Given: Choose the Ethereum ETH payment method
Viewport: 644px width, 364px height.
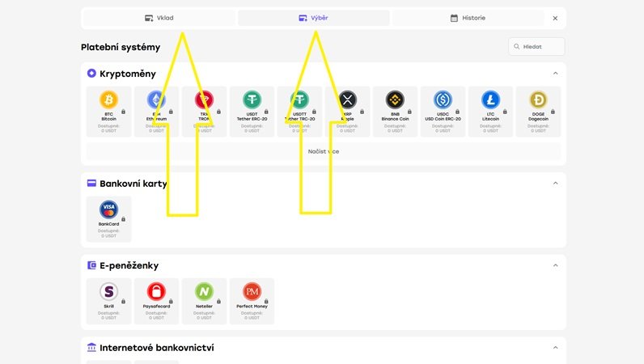Looking at the screenshot, I should coord(156,112).
